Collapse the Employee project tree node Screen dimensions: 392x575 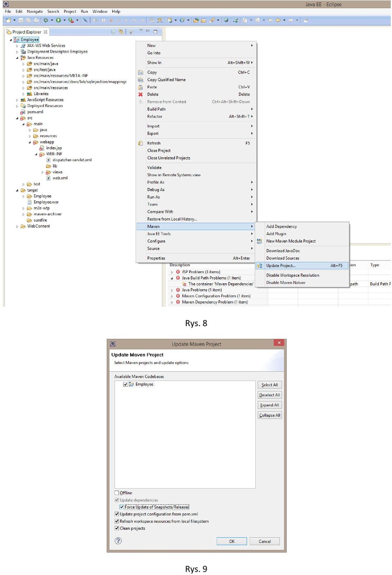(11, 40)
